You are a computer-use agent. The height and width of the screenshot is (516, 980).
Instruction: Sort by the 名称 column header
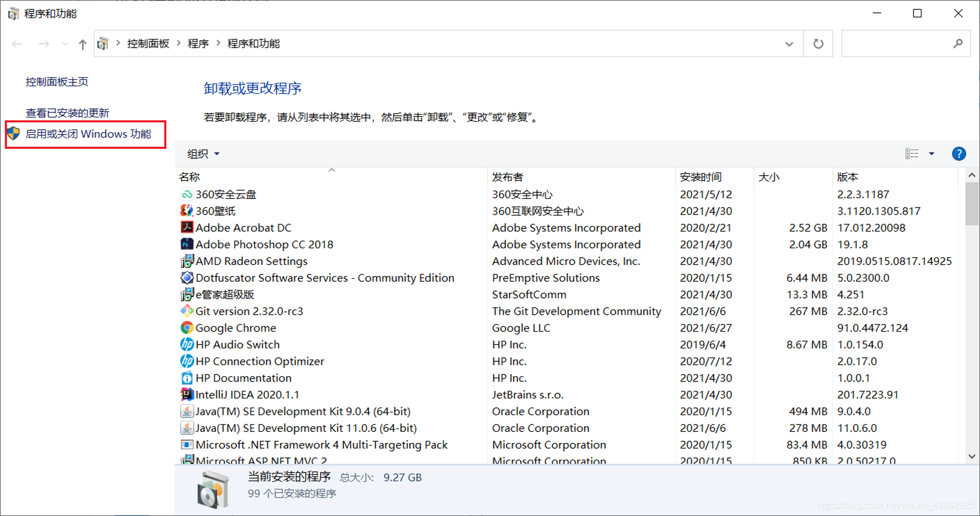coord(331,177)
